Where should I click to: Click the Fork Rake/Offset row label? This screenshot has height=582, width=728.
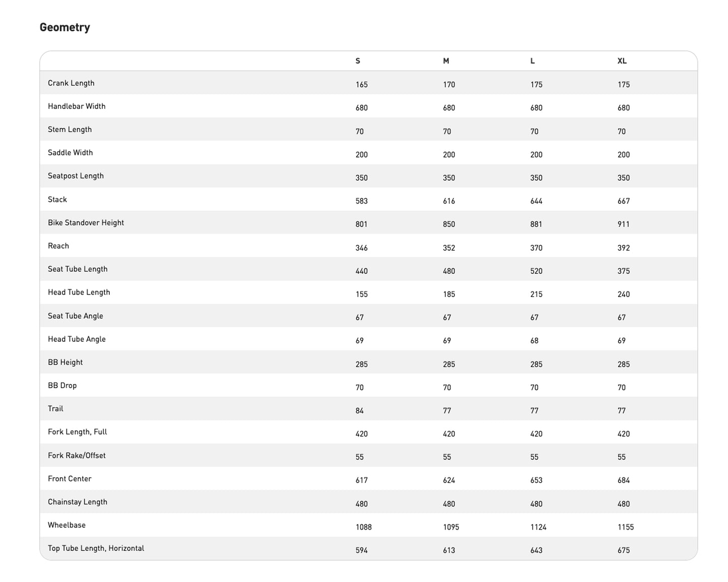(77, 455)
